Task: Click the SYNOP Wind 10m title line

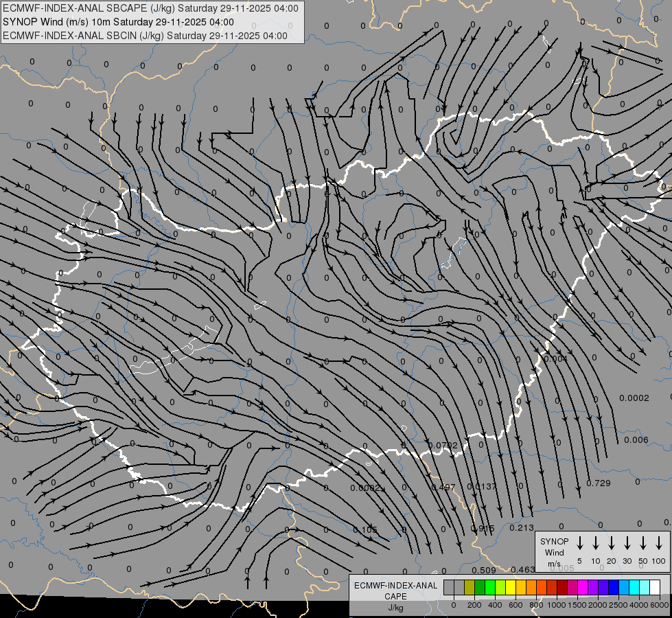Action: [118, 22]
